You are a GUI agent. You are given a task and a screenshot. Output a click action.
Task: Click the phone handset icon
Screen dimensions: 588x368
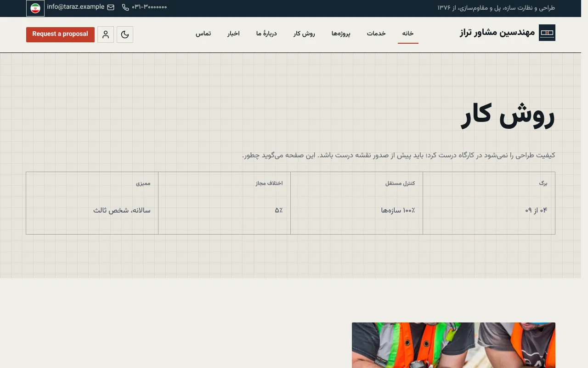point(125,7)
